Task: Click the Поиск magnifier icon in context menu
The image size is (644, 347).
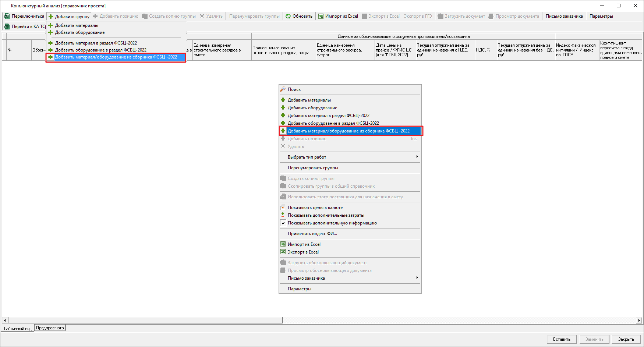Action: click(283, 89)
